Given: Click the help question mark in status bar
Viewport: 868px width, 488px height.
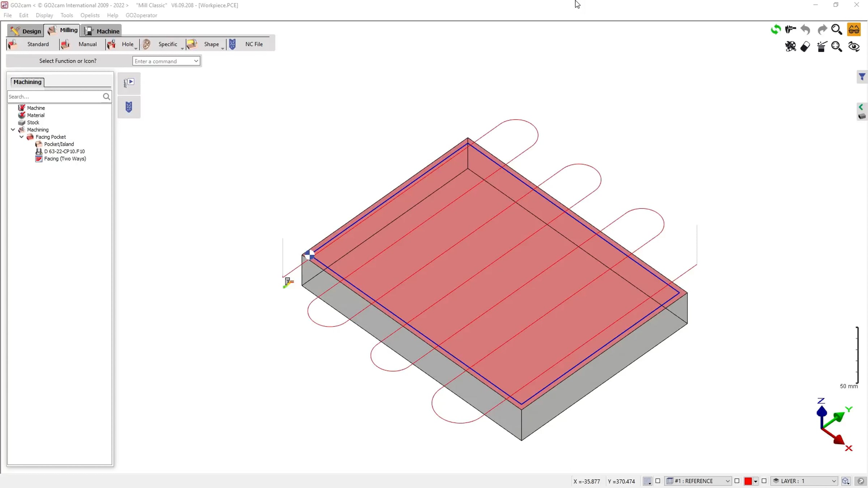Looking at the screenshot, I should pos(861,481).
